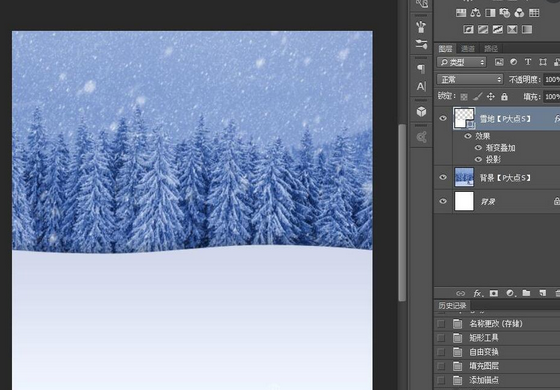Select history state 添加锚点
560x390 pixels.
tap(496, 380)
